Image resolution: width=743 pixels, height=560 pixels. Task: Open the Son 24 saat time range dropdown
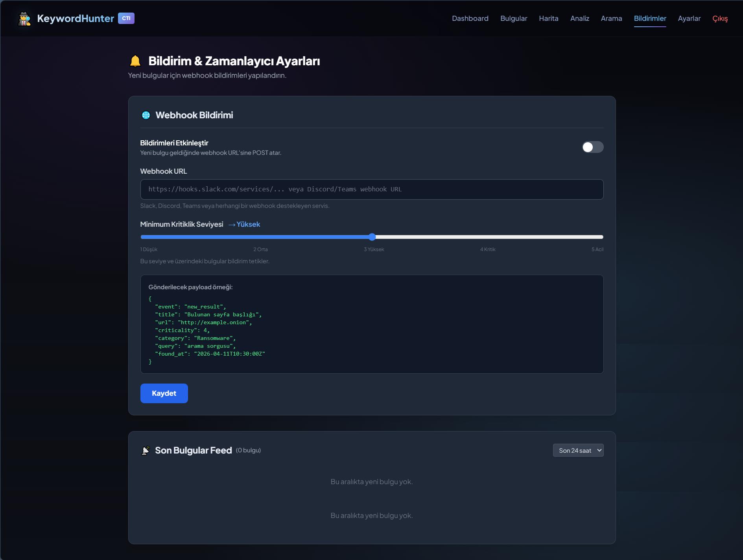(578, 450)
